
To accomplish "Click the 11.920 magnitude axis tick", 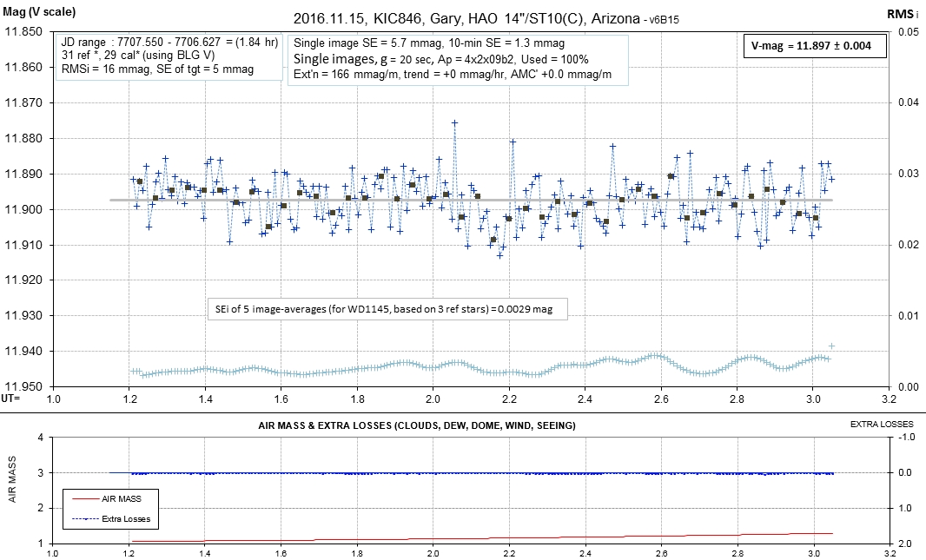I will tap(23, 280).
